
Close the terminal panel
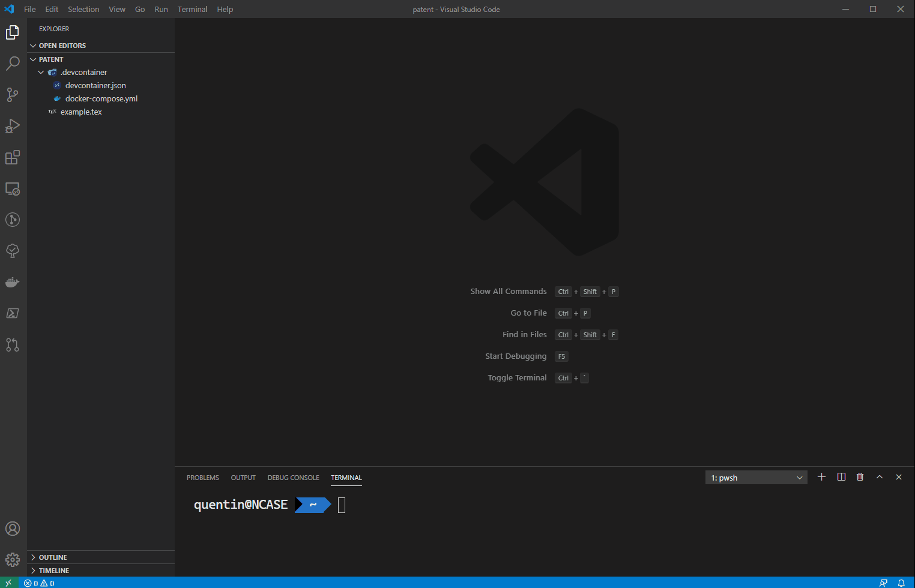click(x=899, y=477)
